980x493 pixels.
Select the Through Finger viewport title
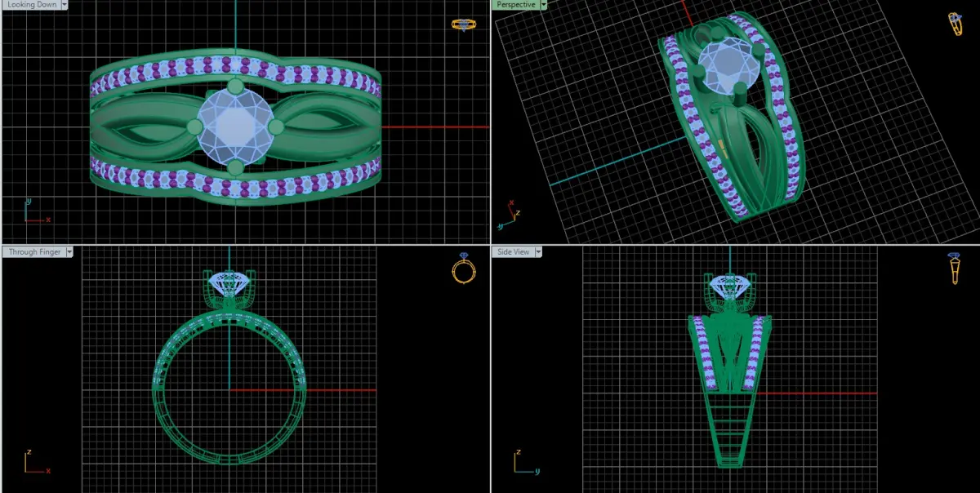[34, 252]
